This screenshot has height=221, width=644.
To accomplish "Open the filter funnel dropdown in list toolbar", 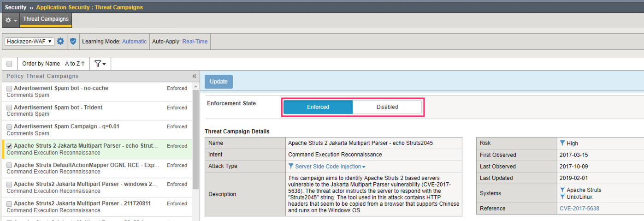I will click(x=100, y=64).
